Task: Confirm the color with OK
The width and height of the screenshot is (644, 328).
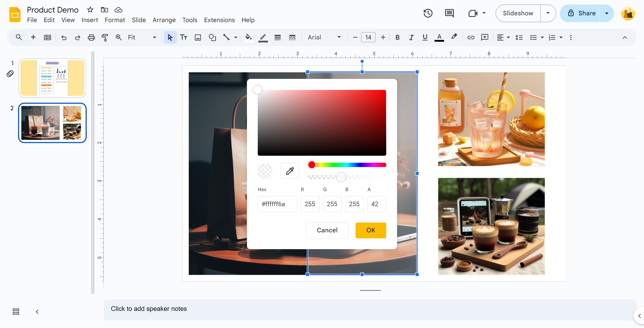Action: tap(371, 230)
